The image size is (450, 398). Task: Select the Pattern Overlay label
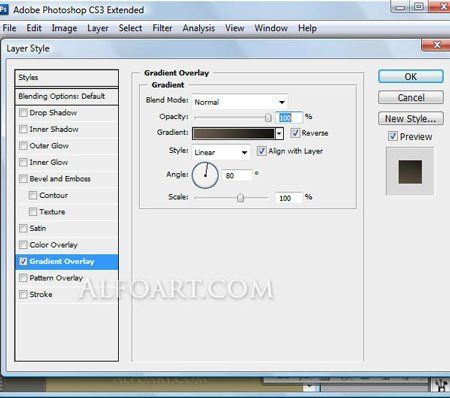pyautogui.click(x=56, y=278)
